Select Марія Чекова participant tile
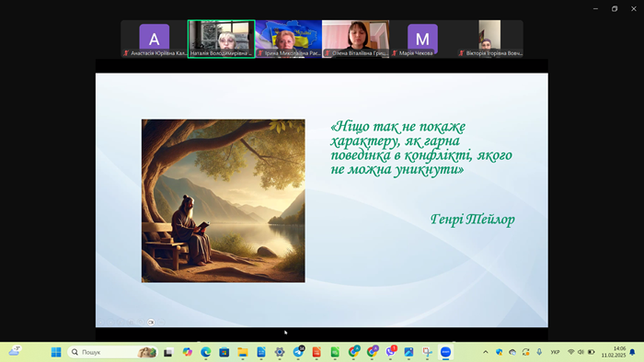Image resolution: width=644 pixels, height=362 pixels. click(422, 39)
